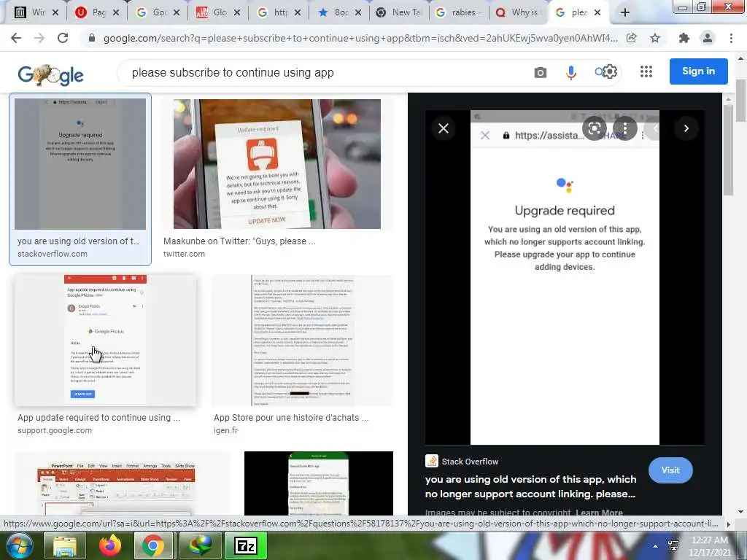Open the App Store histoire d'achats thumbnail
Screen dimensions: 747x560
pos(303,341)
